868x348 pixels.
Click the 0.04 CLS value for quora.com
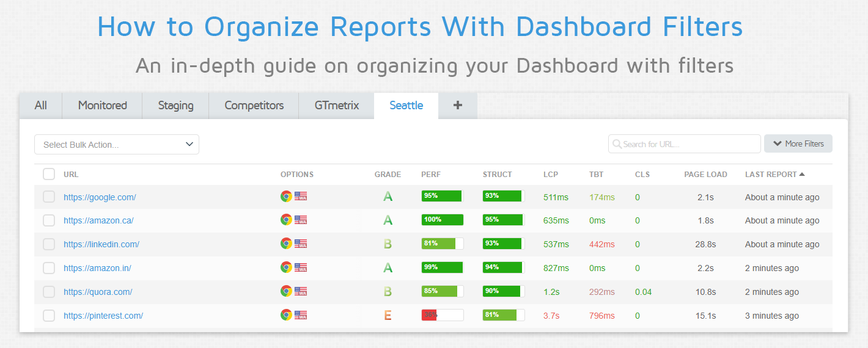[x=644, y=292]
